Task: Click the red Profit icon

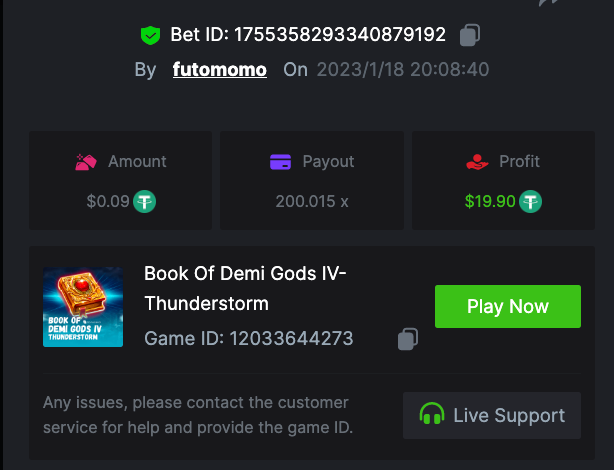Action: click(x=477, y=161)
